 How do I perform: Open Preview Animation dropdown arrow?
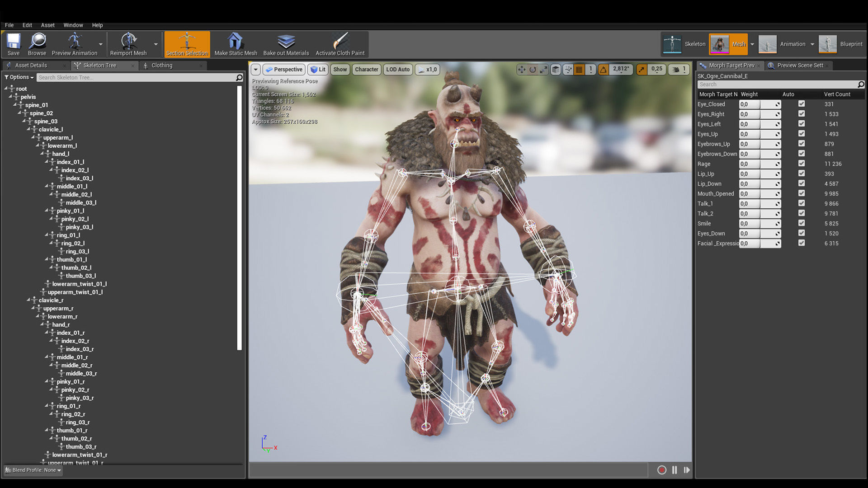coord(101,44)
